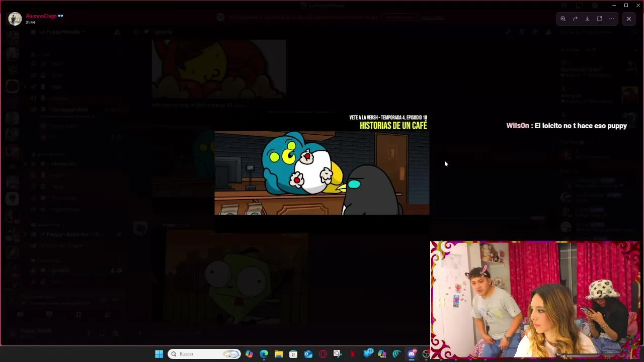Open Microsoft Store from the taskbar
Viewport: 644px width, 362px height.
pos(293,354)
